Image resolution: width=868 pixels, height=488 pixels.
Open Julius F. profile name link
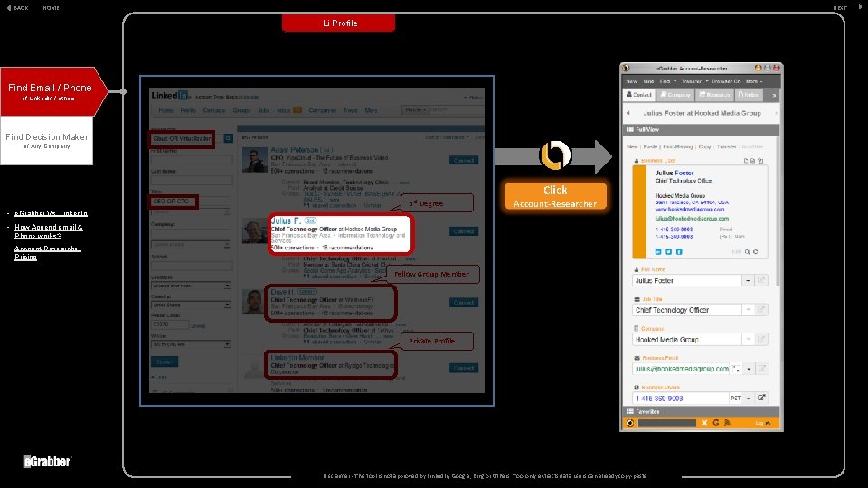pos(286,221)
